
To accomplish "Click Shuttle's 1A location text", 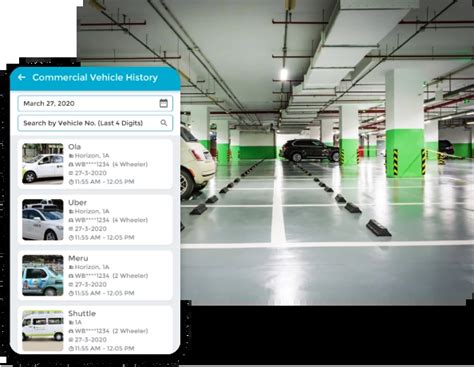I will click(78, 322).
